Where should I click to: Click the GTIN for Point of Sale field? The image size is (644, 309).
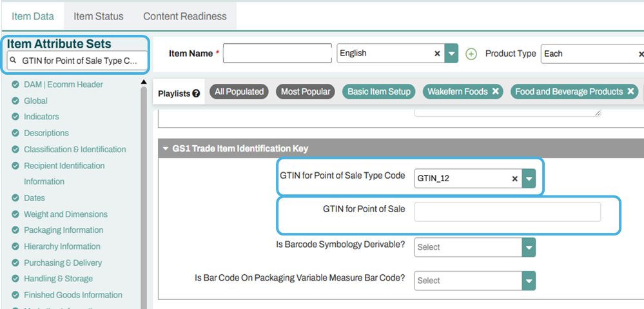tap(507, 212)
